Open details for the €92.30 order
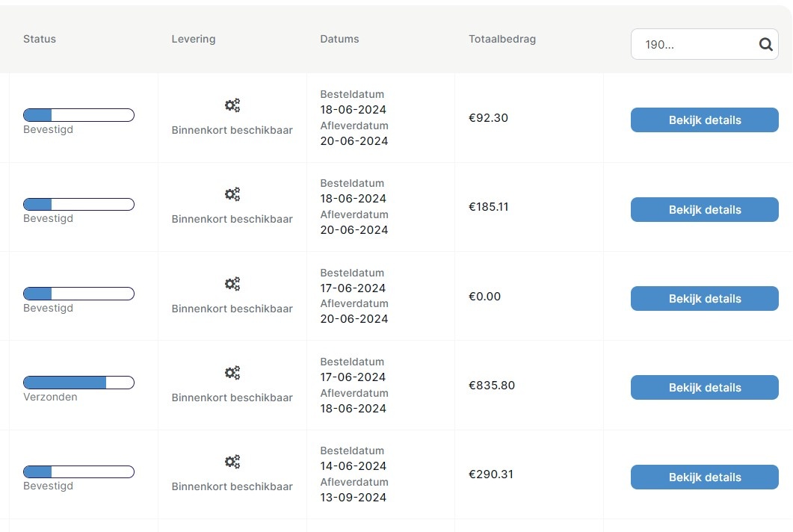This screenshot has height=532, width=793. [x=704, y=120]
